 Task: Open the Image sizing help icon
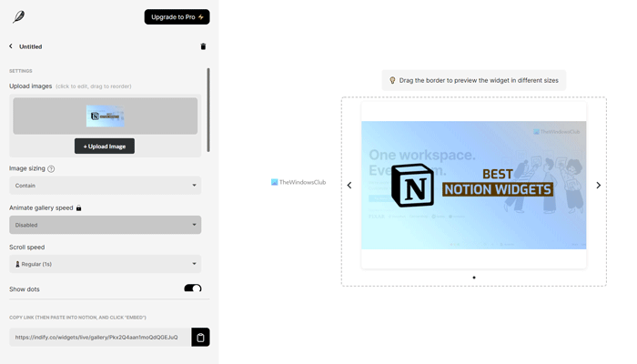[x=51, y=168]
